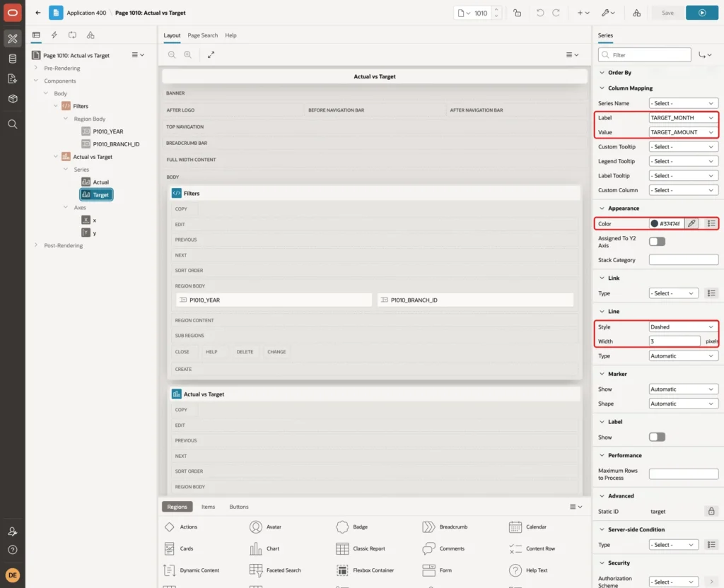Open Shared Components icon in top toolbar
The height and width of the screenshot is (588, 724).
pyautogui.click(x=636, y=13)
